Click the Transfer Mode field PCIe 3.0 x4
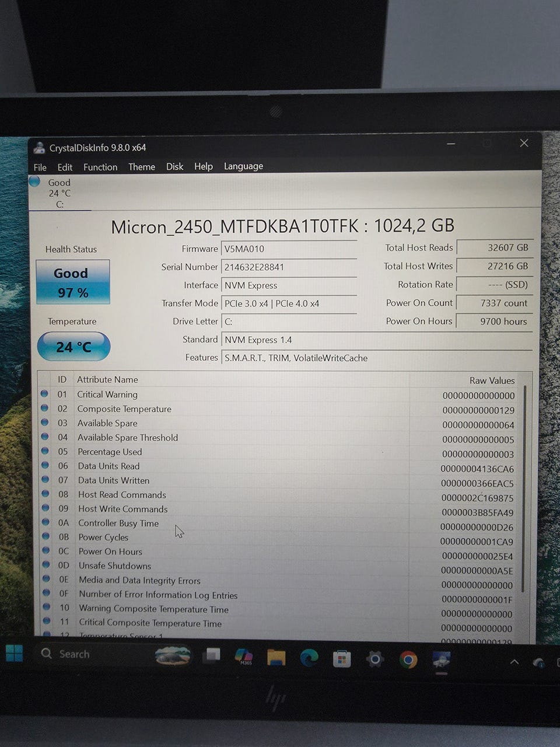This screenshot has width=560, height=747. (289, 303)
